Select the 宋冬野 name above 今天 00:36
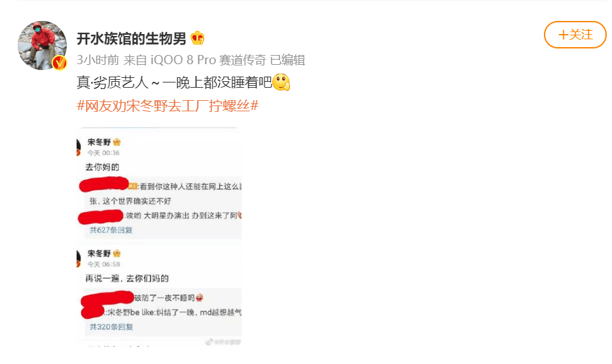The image size is (612, 364). (x=99, y=142)
